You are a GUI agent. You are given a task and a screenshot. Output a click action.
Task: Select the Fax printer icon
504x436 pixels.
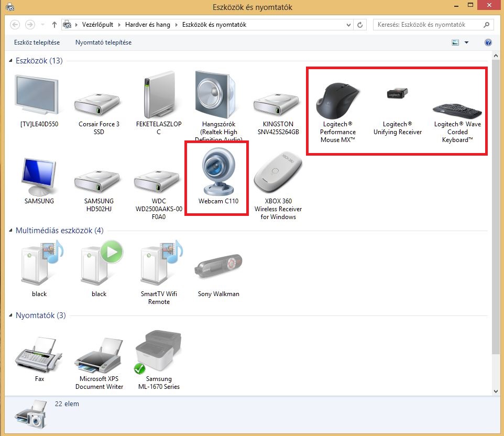pos(39,355)
